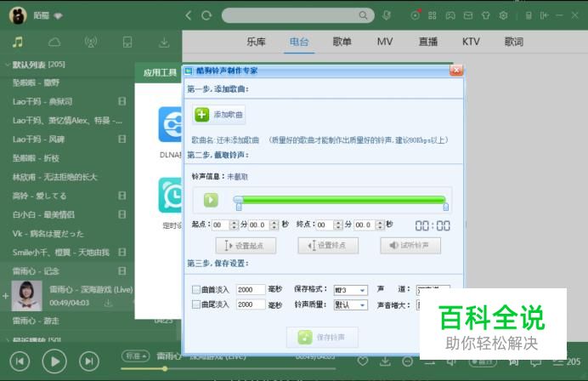Image resolution: width=588 pixels, height=381 pixels.
Task: Switch to the 歌单 tab
Action: click(x=342, y=42)
